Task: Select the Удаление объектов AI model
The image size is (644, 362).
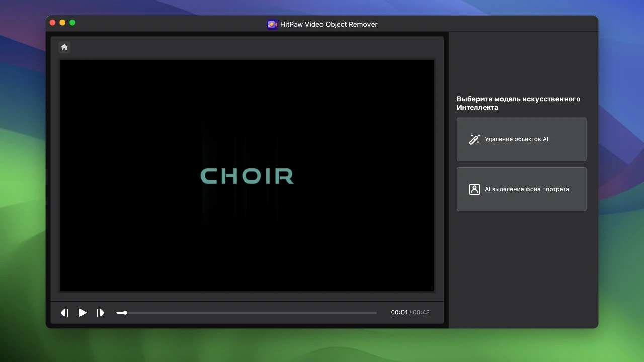Action: tap(521, 139)
